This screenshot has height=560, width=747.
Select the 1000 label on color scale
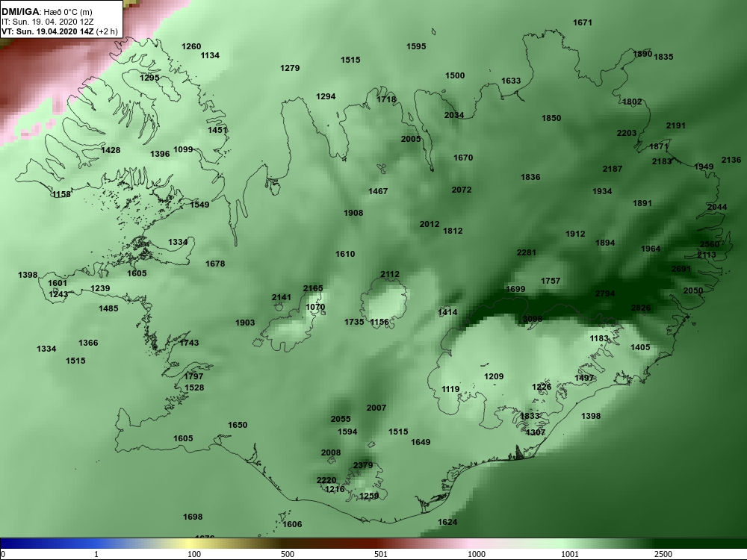point(477,554)
